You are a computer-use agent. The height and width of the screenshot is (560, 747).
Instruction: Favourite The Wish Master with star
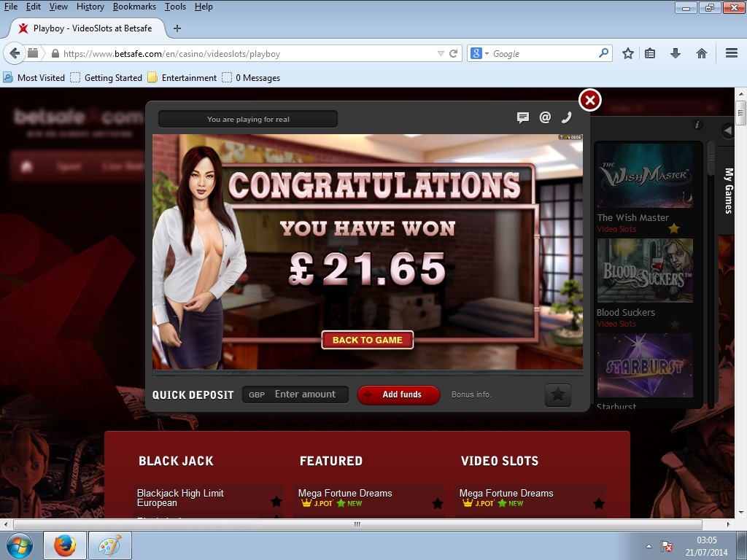point(673,228)
